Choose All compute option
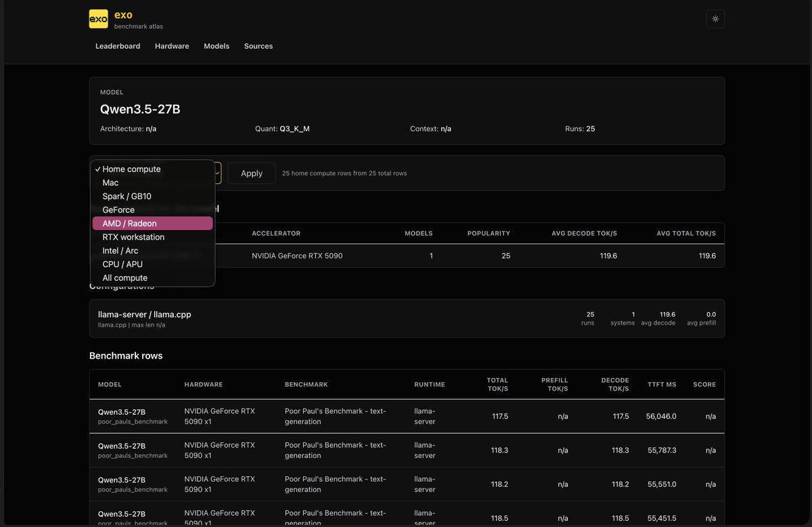The width and height of the screenshot is (812, 527). (153, 278)
